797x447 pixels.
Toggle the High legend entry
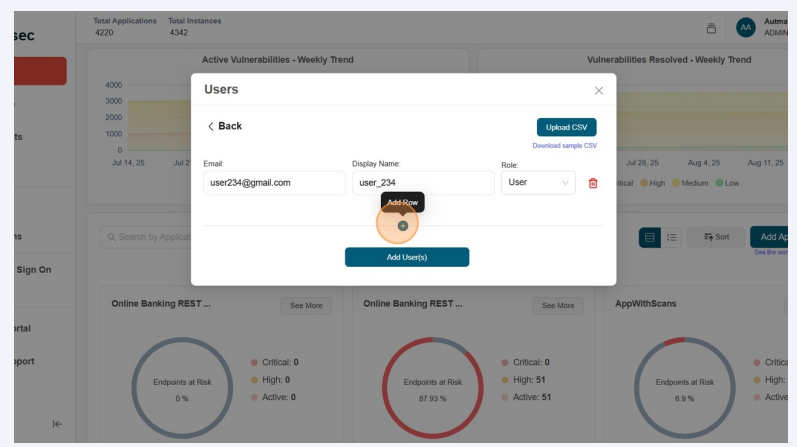click(x=653, y=183)
